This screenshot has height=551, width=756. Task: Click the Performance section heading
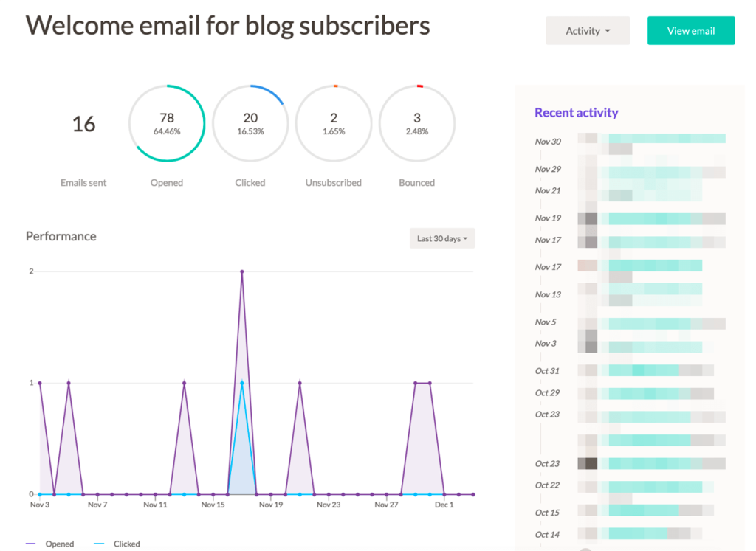(x=61, y=237)
